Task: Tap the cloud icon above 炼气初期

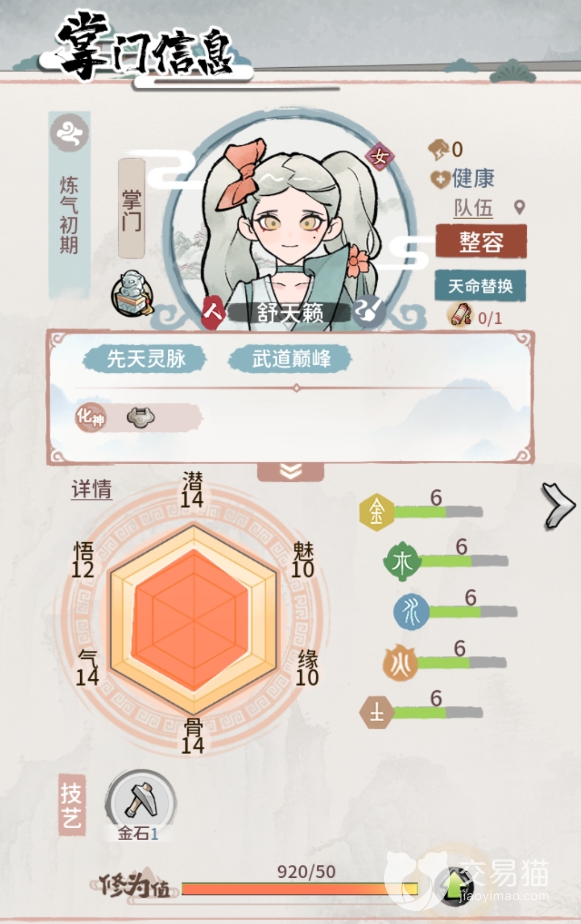Action: click(69, 132)
